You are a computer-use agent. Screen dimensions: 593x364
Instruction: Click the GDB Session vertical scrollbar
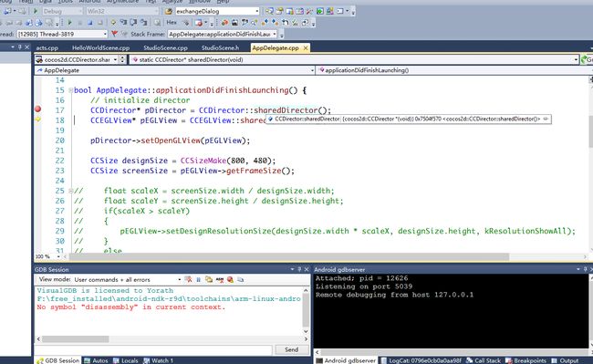[306, 311]
